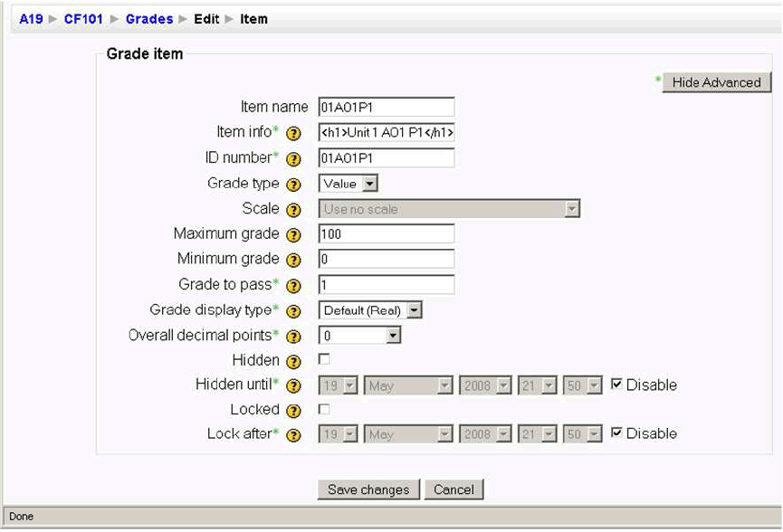Click help icon beside Minimum grade
The image size is (783, 532).
click(293, 261)
